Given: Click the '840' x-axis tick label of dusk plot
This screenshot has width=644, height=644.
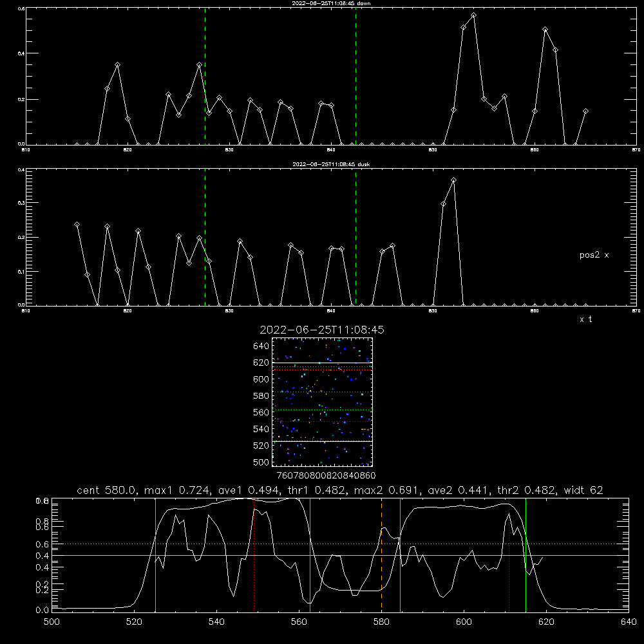Looking at the screenshot, I should [331, 311].
